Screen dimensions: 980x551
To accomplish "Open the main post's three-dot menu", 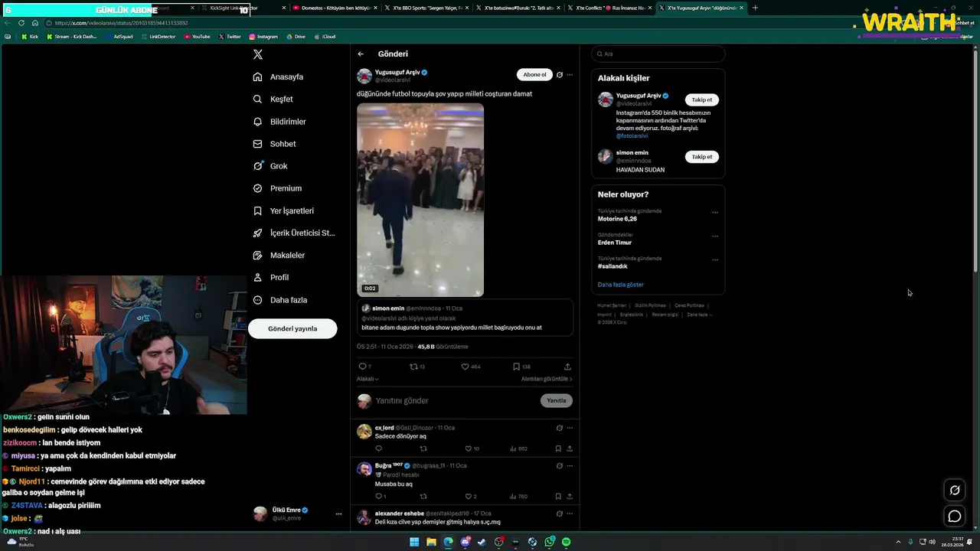I will (570, 75).
